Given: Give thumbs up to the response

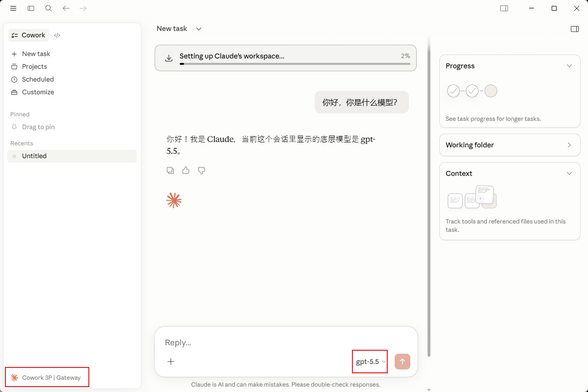Looking at the screenshot, I should 186,170.
